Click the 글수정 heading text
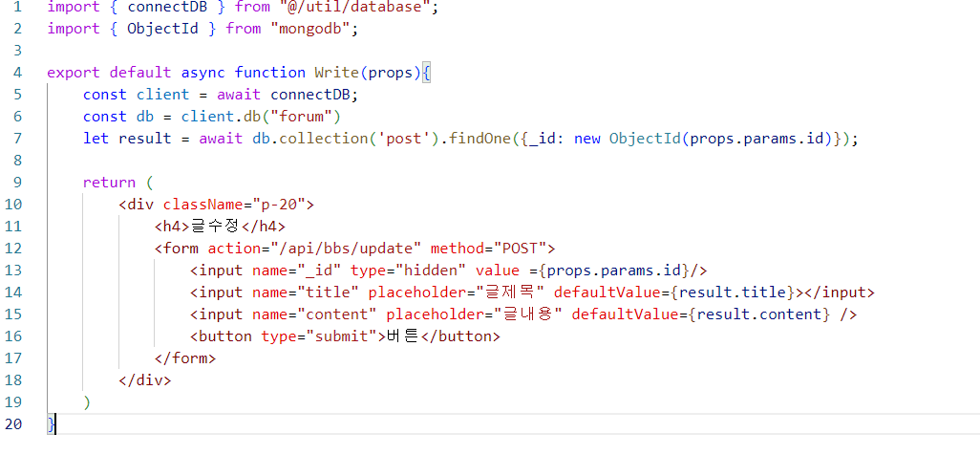 215,226
